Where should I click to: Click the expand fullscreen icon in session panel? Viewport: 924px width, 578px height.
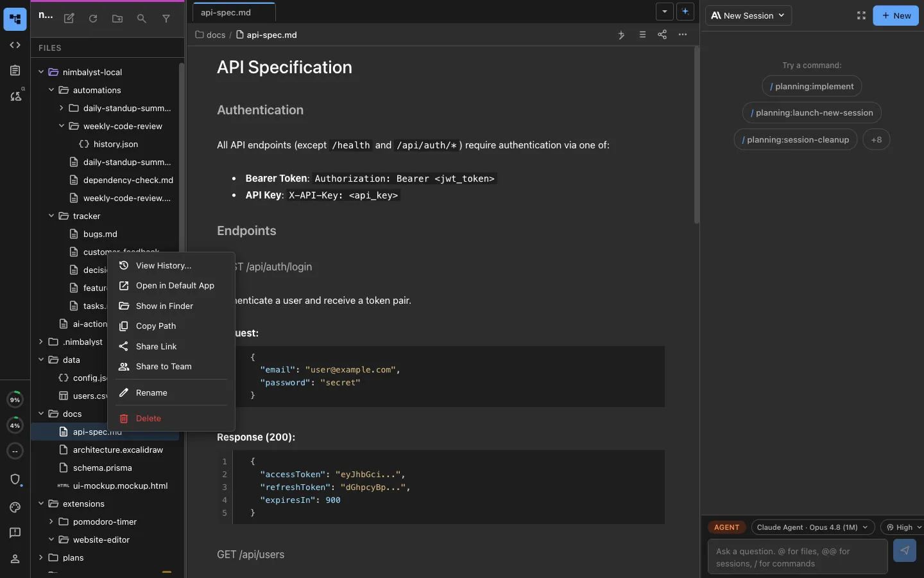point(861,15)
